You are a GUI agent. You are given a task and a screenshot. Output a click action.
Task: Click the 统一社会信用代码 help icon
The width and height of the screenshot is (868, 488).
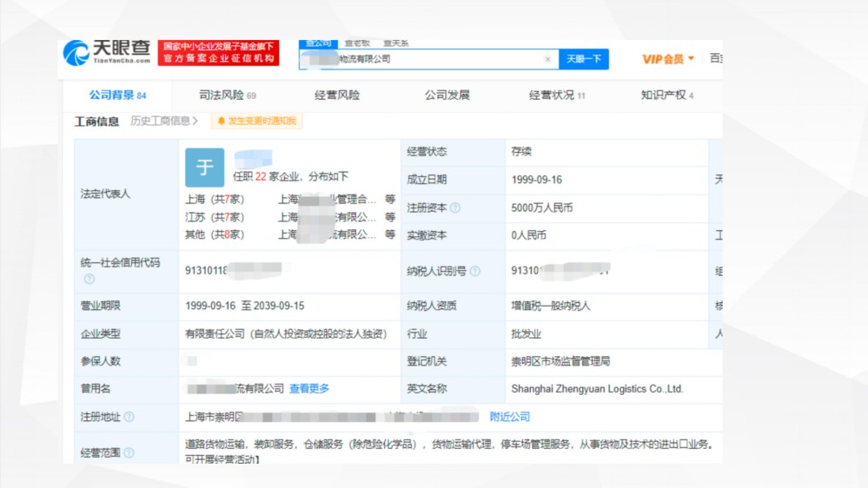click(89, 279)
